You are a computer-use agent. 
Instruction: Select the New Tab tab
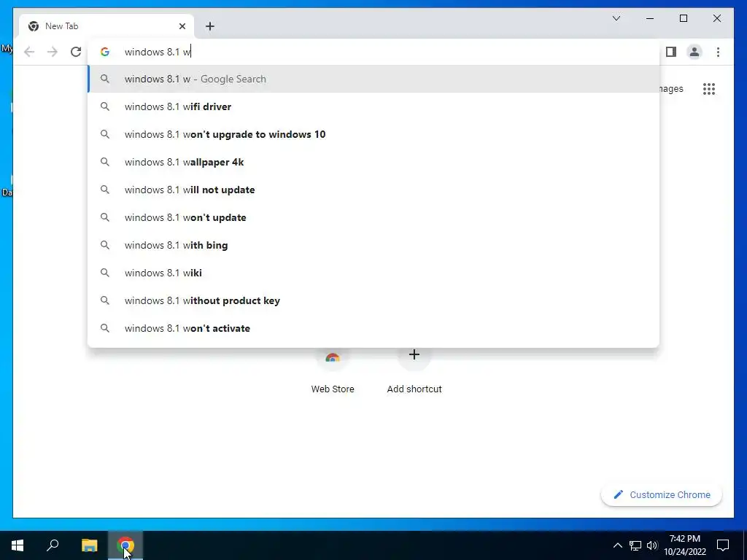coord(107,26)
